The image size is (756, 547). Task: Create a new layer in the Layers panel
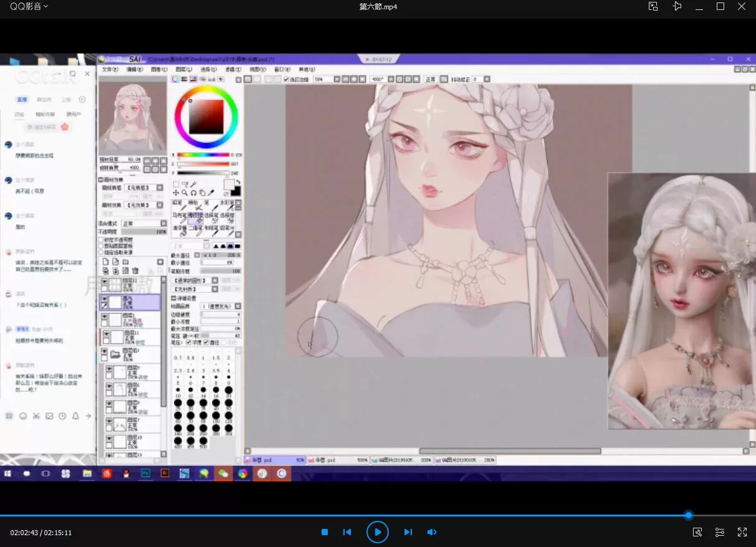tap(106, 262)
